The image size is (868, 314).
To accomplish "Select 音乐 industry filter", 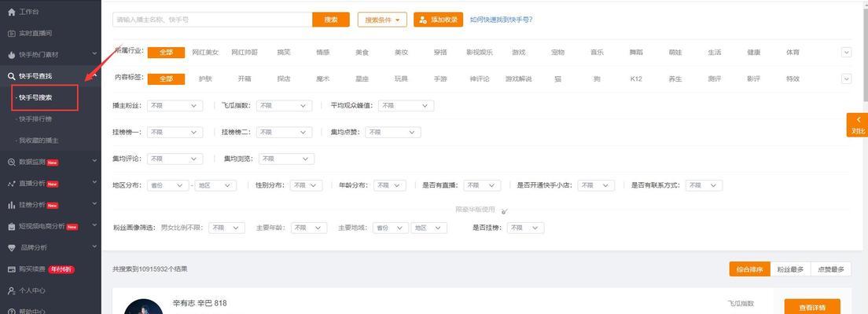I will tap(597, 53).
